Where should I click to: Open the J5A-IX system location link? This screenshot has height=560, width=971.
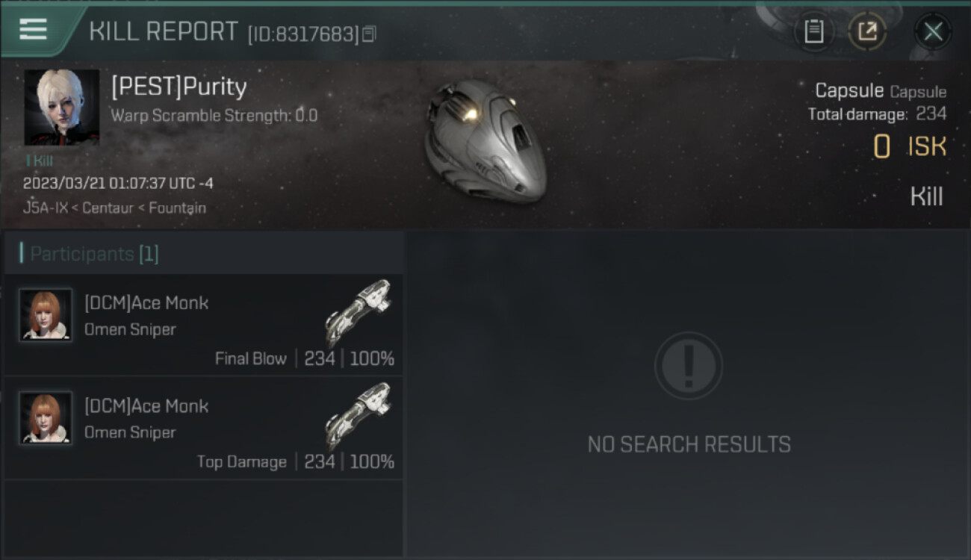coord(46,208)
